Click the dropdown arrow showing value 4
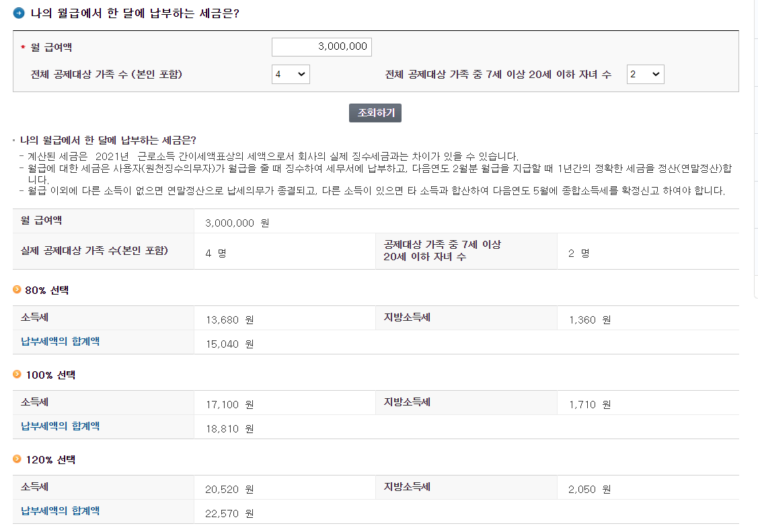Viewport: 758px width, 532px height. [302, 74]
